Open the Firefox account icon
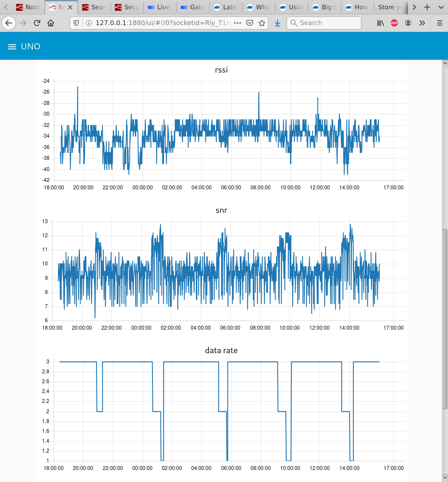The width and height of the screenshot is (448, 482). coord(408,23)
